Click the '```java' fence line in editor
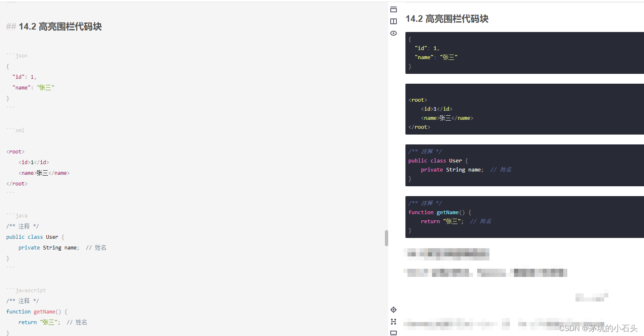Viewport: 644px width, 336px height. (17, 215)
